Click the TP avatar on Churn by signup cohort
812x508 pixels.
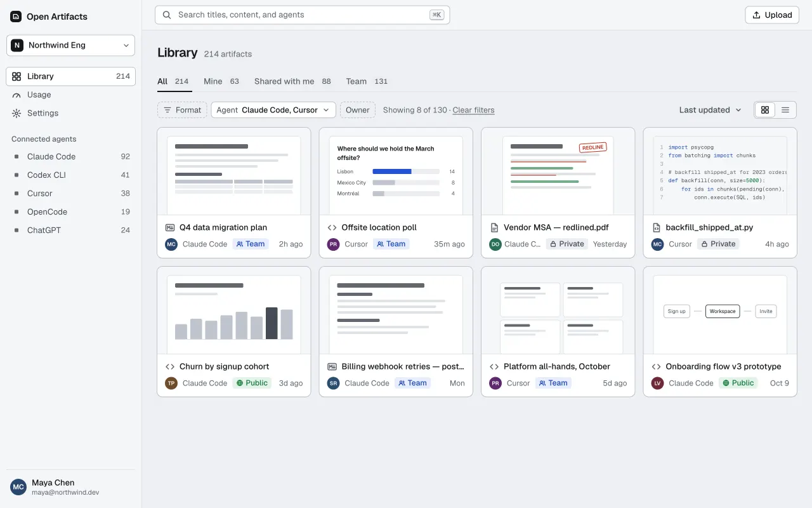click(171, 383)
